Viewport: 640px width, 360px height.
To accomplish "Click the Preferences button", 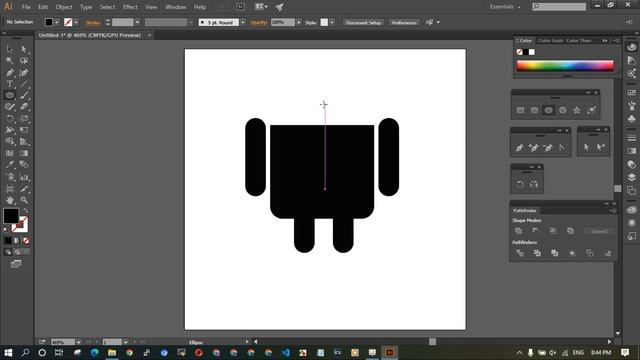I will coord(404,22).
